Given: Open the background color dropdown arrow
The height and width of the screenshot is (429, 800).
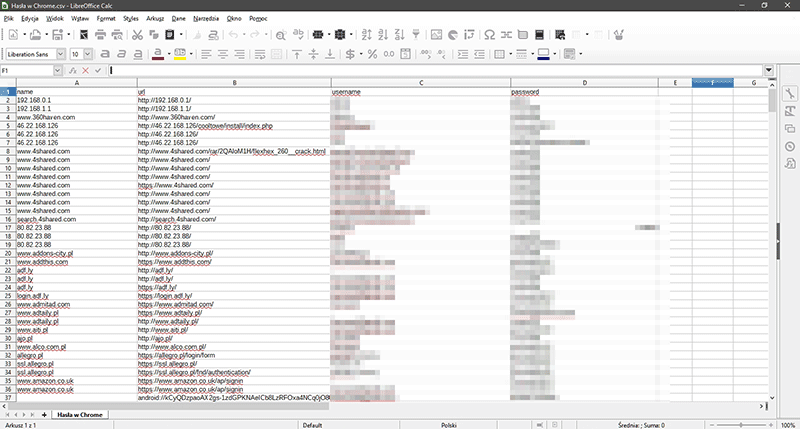Looking at the screenshot, I should [x=191, y=54].
